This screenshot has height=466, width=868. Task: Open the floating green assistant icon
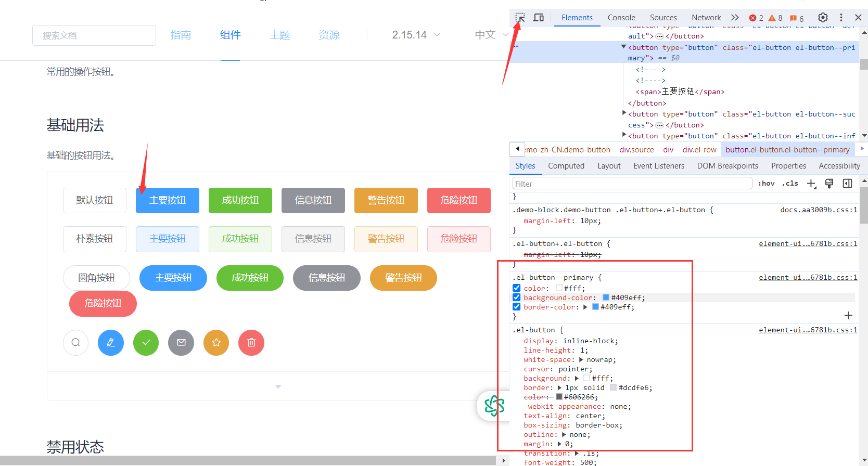[x=494, y=406]
